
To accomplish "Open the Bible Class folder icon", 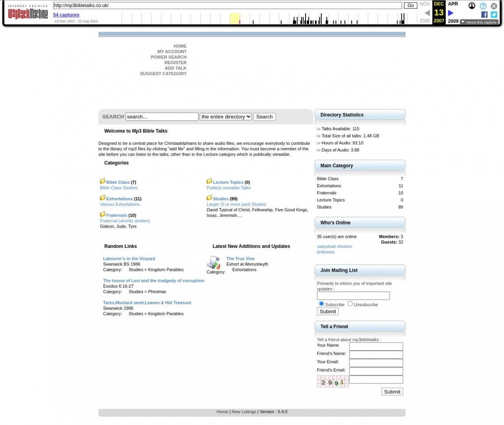I will (103, 181).
